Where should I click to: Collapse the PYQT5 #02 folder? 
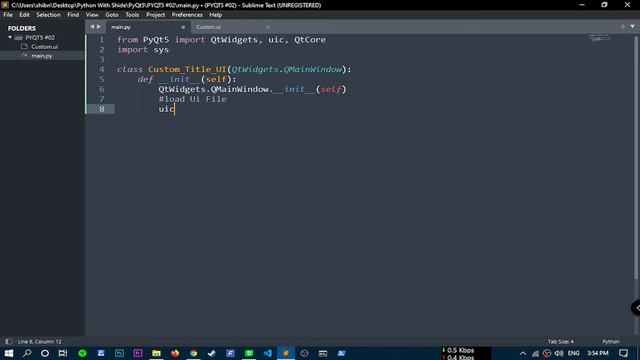pos(10,37)
